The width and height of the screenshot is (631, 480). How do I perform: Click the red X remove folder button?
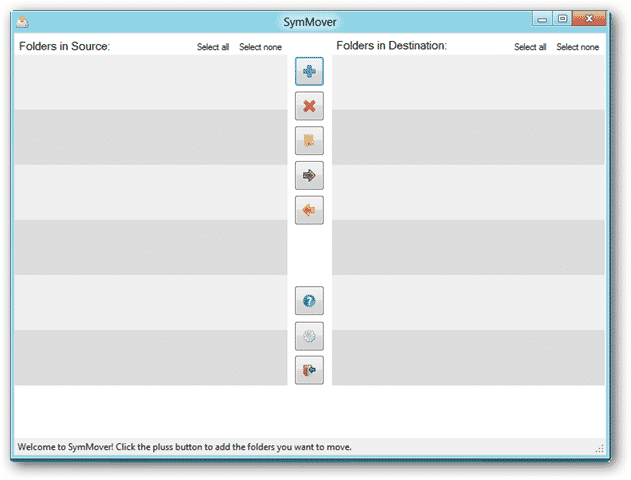coord(309,106)
